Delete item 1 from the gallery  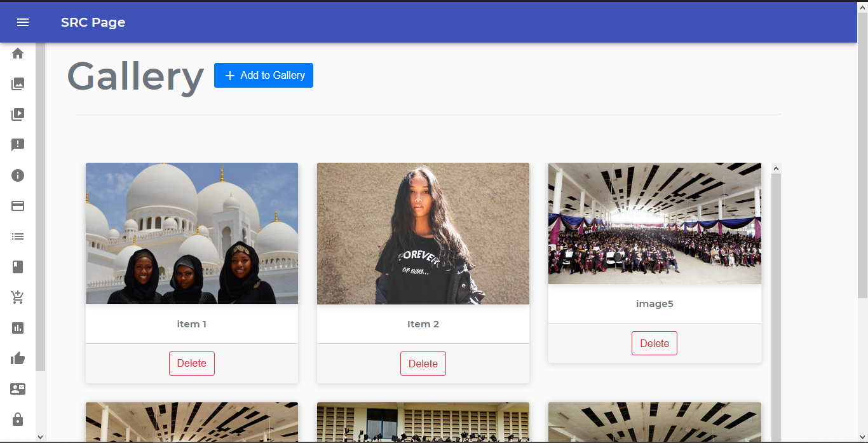192,364
